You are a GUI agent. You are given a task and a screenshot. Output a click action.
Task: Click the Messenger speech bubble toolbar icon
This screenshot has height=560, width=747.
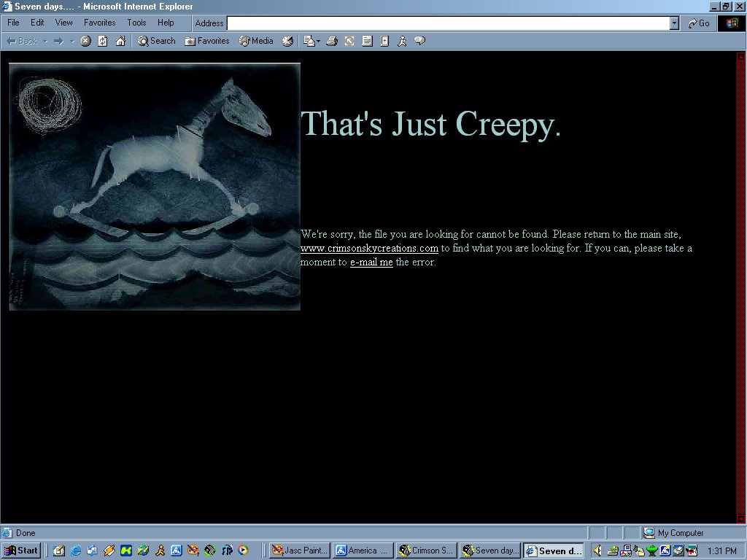click(419, 41)
